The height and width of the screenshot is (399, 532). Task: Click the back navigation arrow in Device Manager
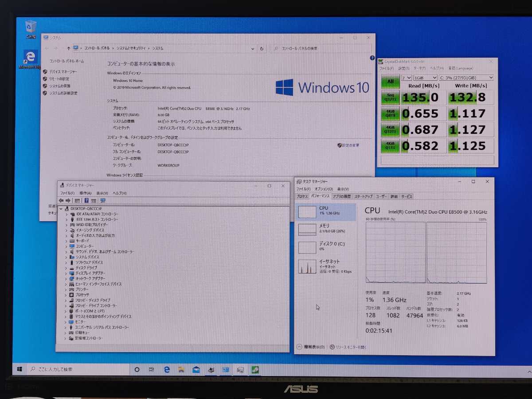(61, 200)
